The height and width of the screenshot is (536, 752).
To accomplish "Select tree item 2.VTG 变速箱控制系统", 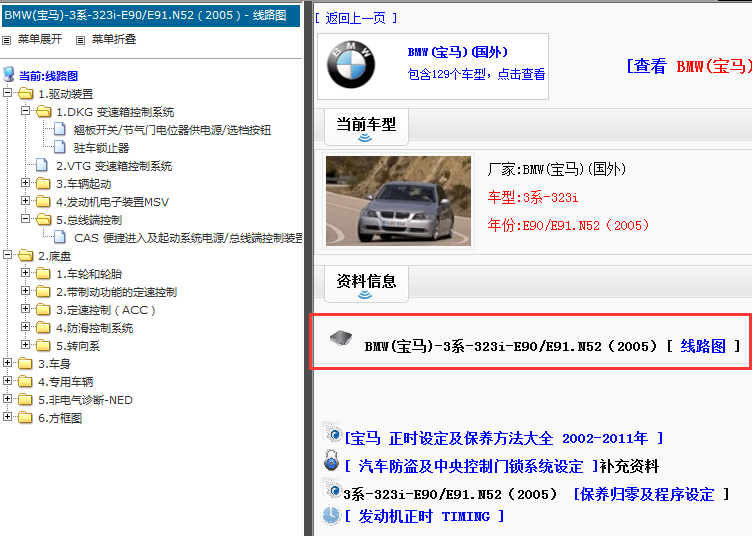I will tap(114, 166).
